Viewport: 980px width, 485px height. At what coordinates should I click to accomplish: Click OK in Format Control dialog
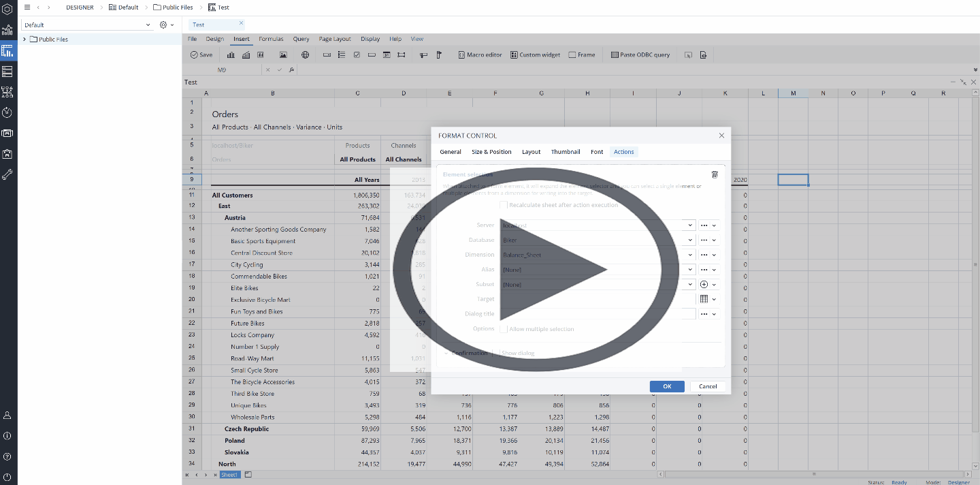click(667, 386)
